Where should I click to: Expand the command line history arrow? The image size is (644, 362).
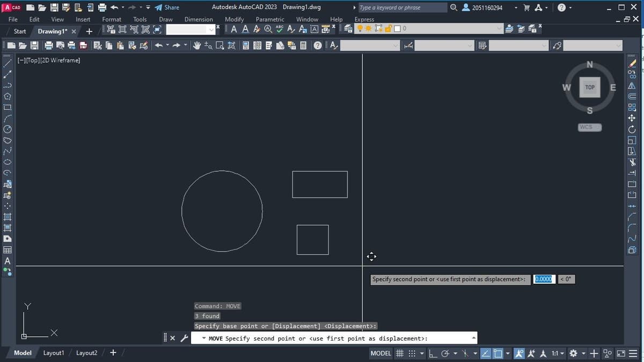coord(473,338)
